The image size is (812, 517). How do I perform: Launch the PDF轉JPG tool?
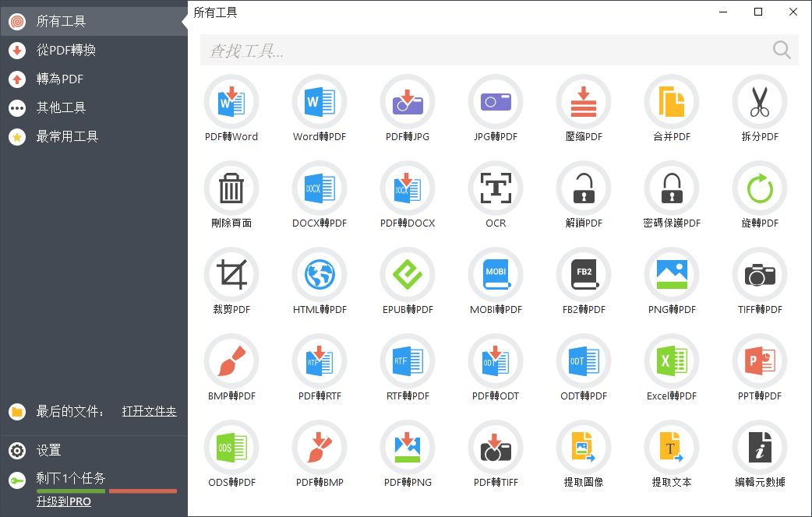click(x=407, y=102)
